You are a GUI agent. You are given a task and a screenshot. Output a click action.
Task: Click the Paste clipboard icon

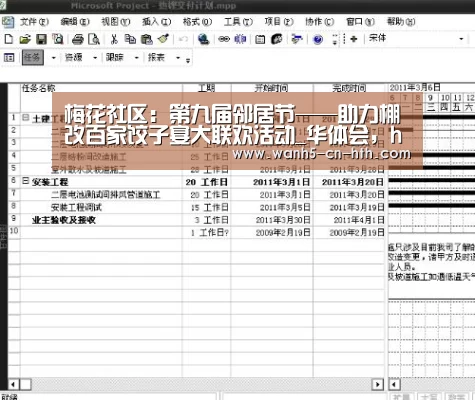pos(147,39)
